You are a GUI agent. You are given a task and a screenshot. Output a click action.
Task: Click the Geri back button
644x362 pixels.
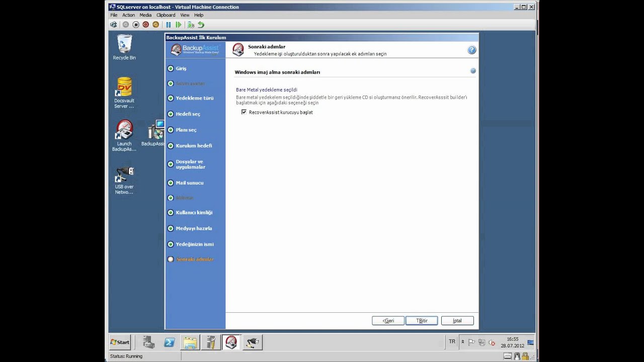(x=388, y=320)
